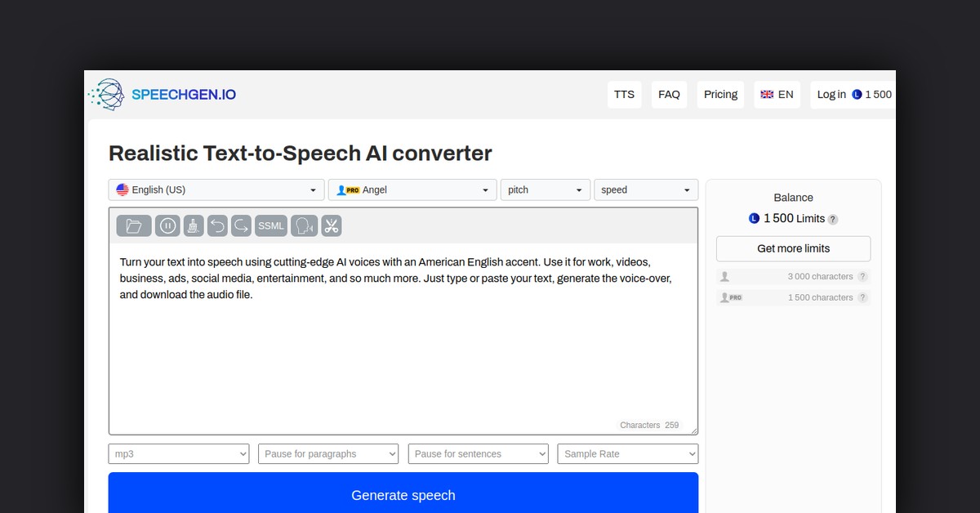Click Get more limits button

(x=793, y=248)
